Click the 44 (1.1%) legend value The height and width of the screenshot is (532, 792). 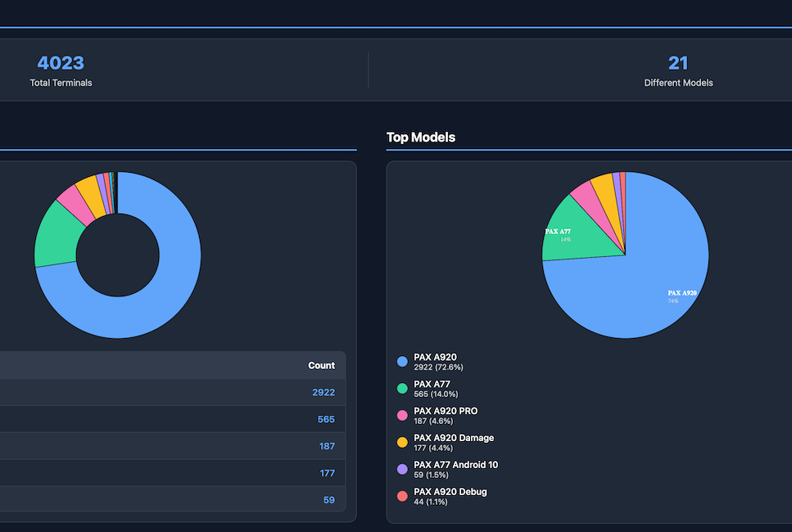430,502
